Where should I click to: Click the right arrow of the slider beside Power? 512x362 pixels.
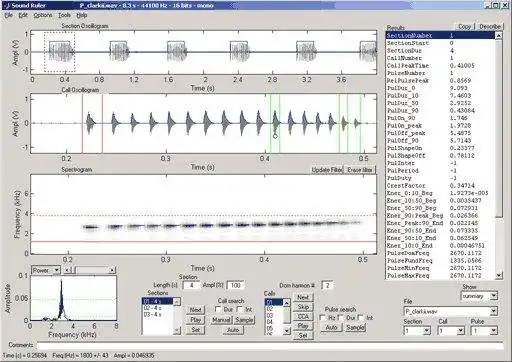pos(112,270)
